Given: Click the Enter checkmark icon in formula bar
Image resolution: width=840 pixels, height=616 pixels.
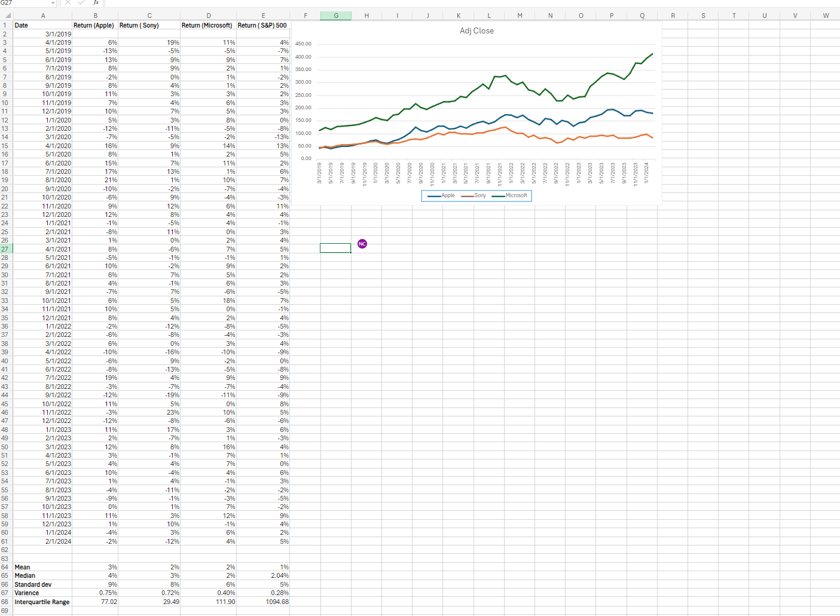Looking at the screenshot, I should click(x=81, y=4).
